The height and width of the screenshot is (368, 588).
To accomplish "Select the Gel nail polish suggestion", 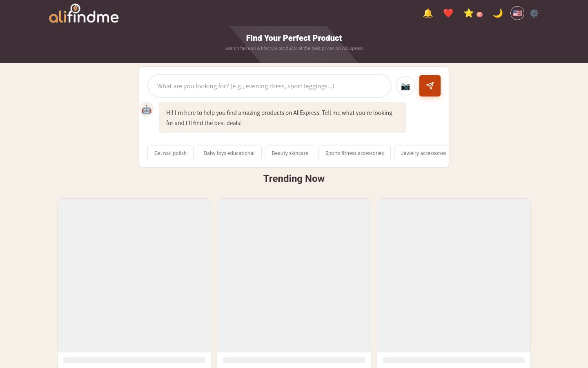I will [170, 153].
